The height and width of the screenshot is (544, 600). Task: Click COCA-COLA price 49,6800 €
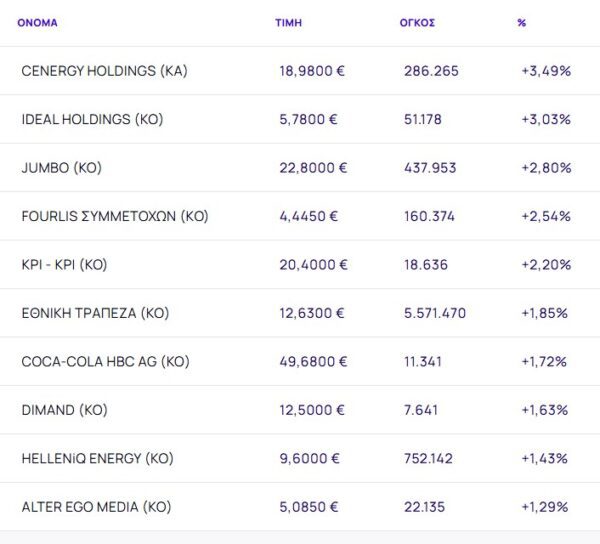tap(313, 361)
